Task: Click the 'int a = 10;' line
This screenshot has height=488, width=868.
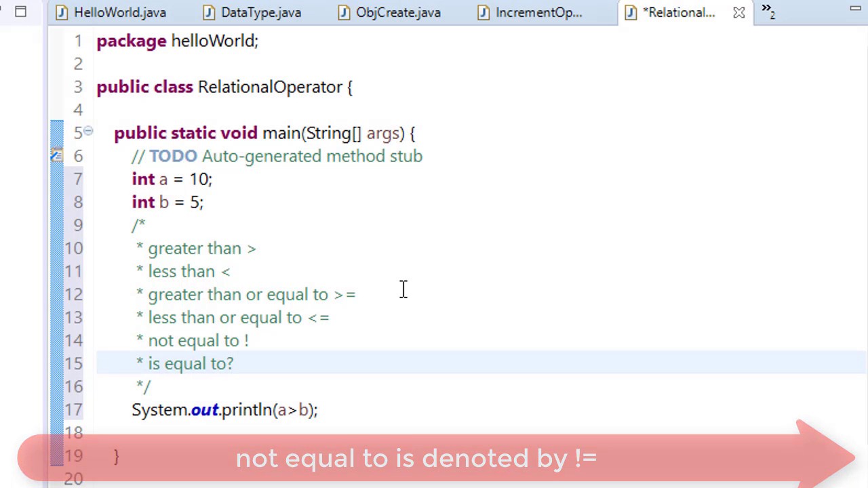Action: (x=172, y=180)
